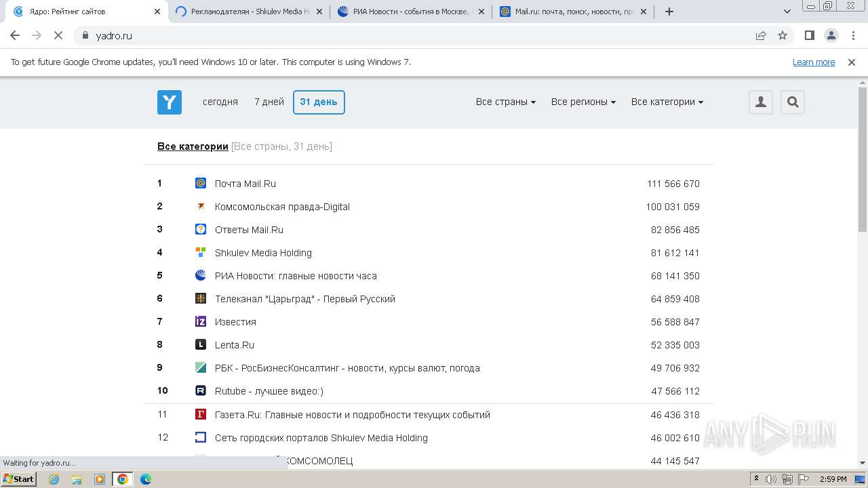
Task: Open the Комсомольская правда-Digital link
Action: (282, 207)
